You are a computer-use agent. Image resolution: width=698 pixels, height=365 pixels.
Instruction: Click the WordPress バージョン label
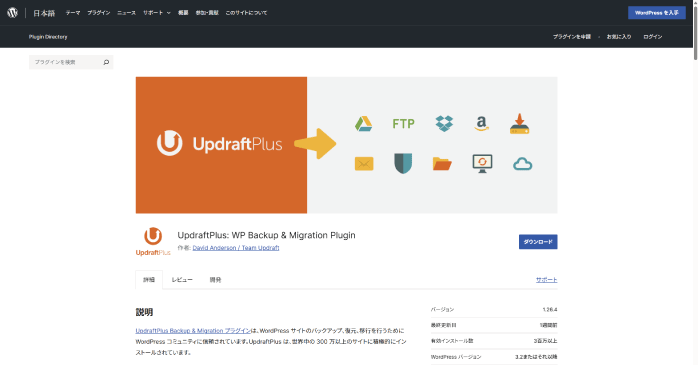point(456,357)
